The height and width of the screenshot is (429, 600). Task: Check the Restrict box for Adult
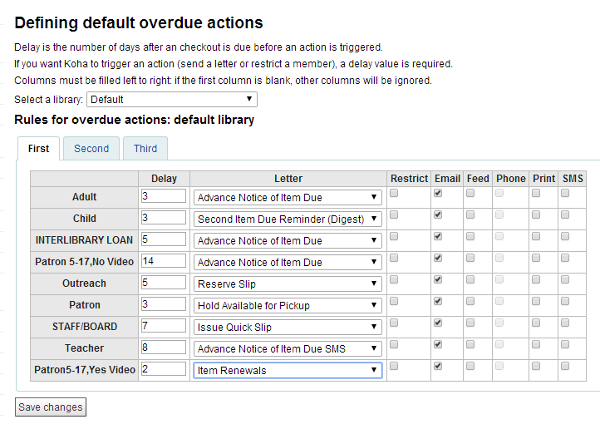[394, 194]
